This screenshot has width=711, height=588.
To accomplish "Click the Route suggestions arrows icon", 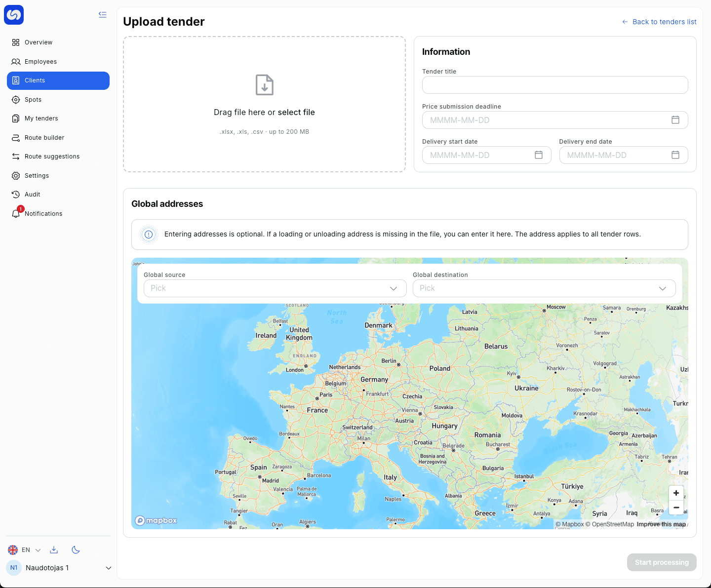I will point(16,157).
